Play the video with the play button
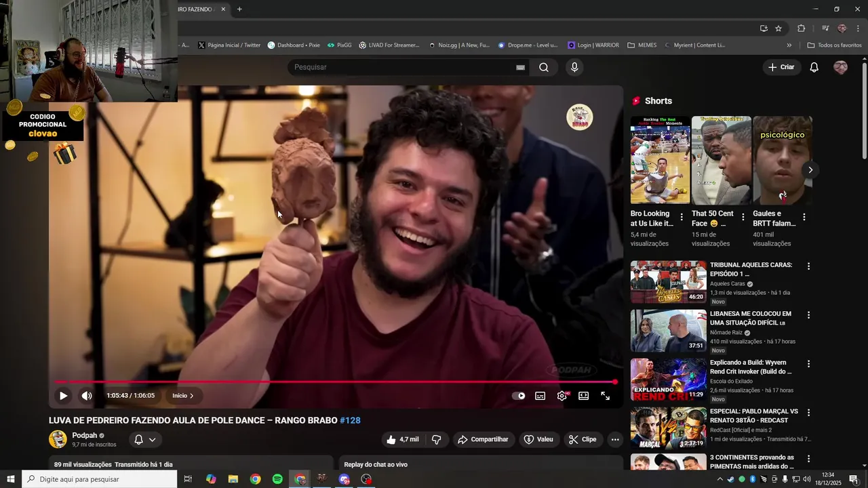868x488 pixels. 63,396
